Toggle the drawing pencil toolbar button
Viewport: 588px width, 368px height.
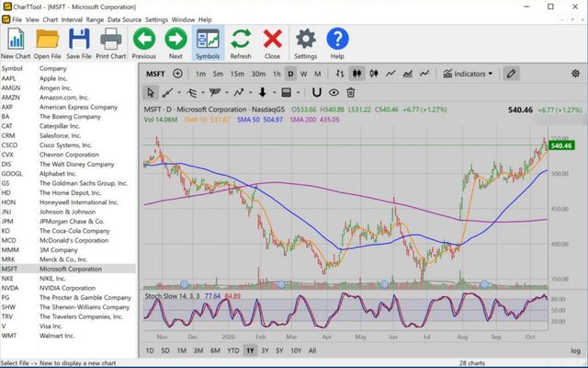pyautogui.click(x=511, y=74)
